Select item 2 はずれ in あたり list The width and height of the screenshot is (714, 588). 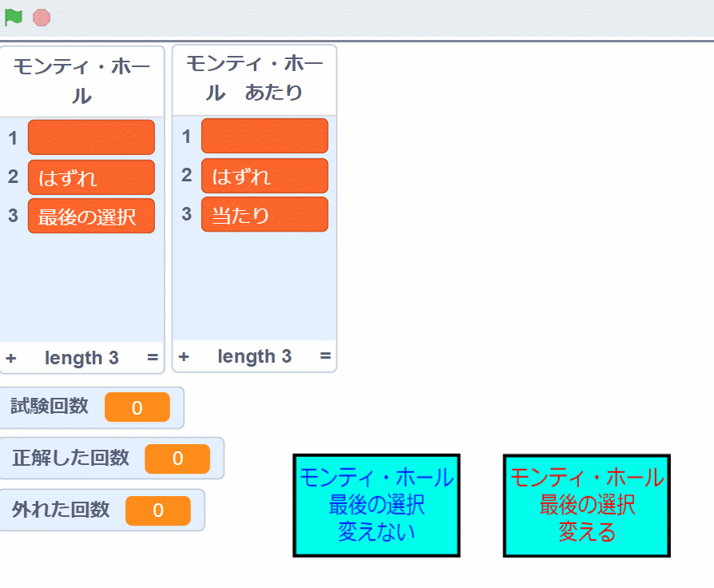tap(264, 176)
